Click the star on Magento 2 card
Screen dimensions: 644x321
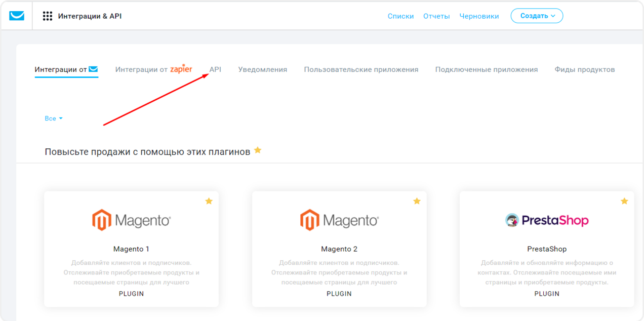[417, 201]
